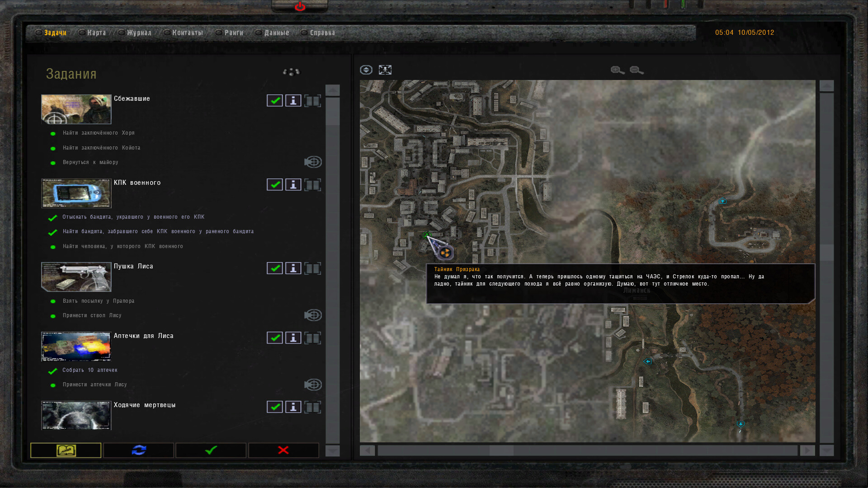This screenshot has height=488, width=868.
Task: Zoom out on the map
Action: click(637, 70)
